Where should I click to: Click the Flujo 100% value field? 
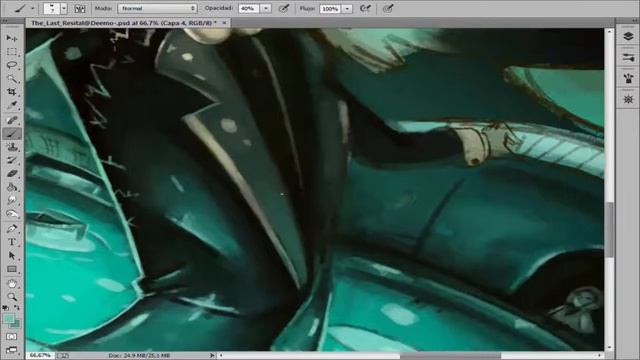330,9
